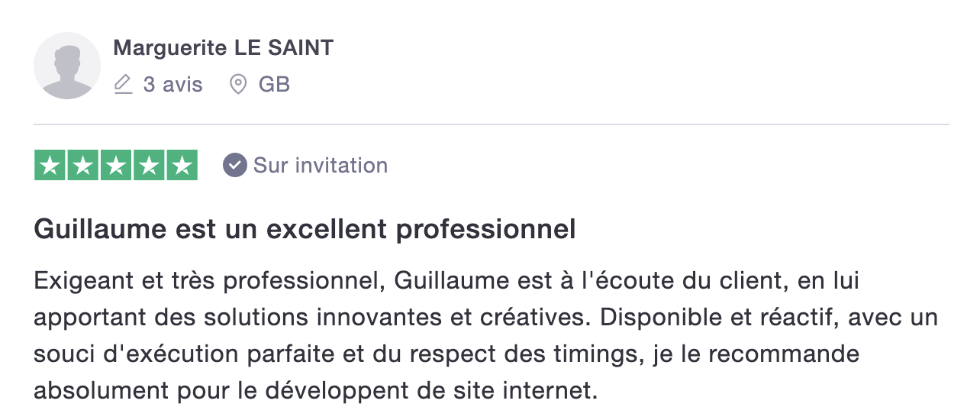980x420 pixels.
Task: Click the fifth green rating star
Action: tap(182, 166)
